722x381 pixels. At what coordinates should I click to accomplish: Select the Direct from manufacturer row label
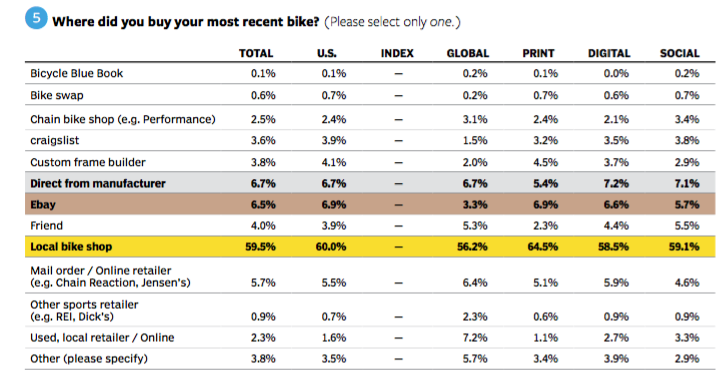tap(98, 183)
